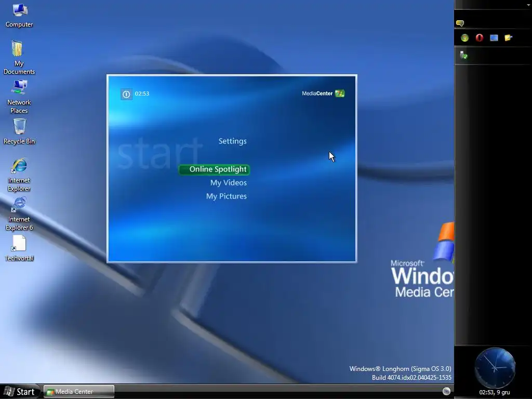This screenshot has width=532, height=399.
Task: Open My Videos in Media Center
Action: (229, 182)
